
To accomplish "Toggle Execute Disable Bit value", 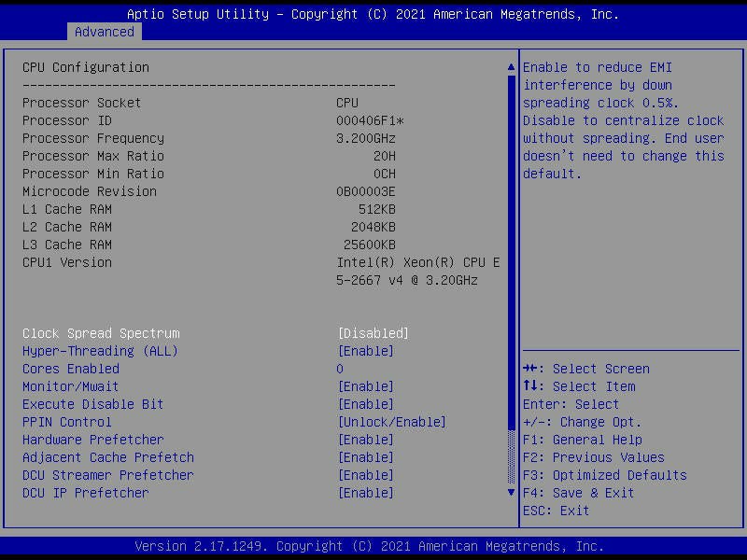I will click(x=365, y=404).
